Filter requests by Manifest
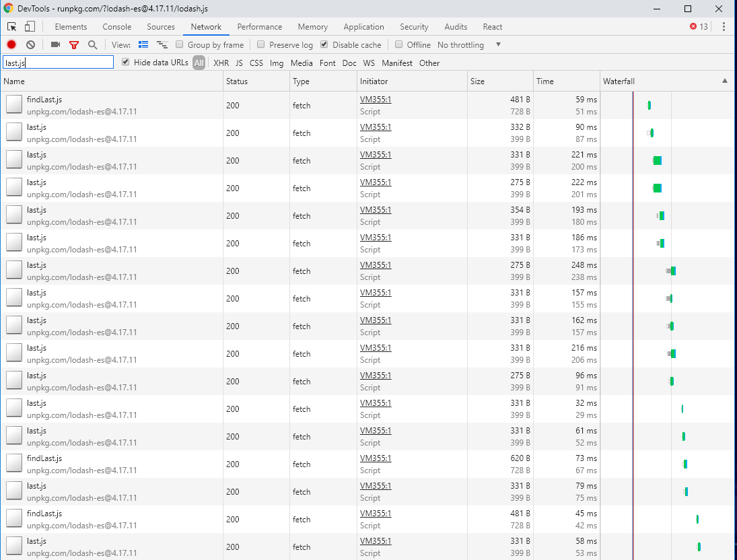 click(397, 63)
